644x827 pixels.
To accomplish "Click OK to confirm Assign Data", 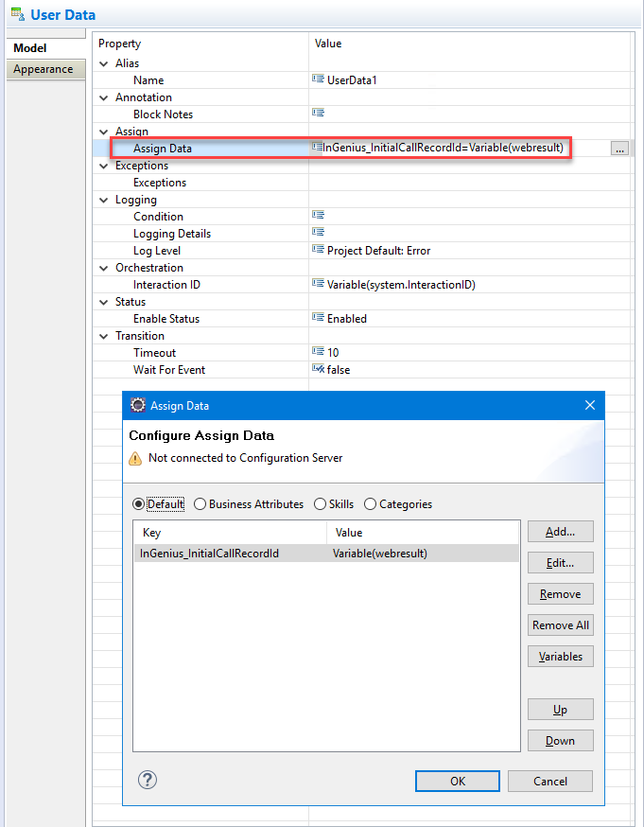I will coord(457,781).
